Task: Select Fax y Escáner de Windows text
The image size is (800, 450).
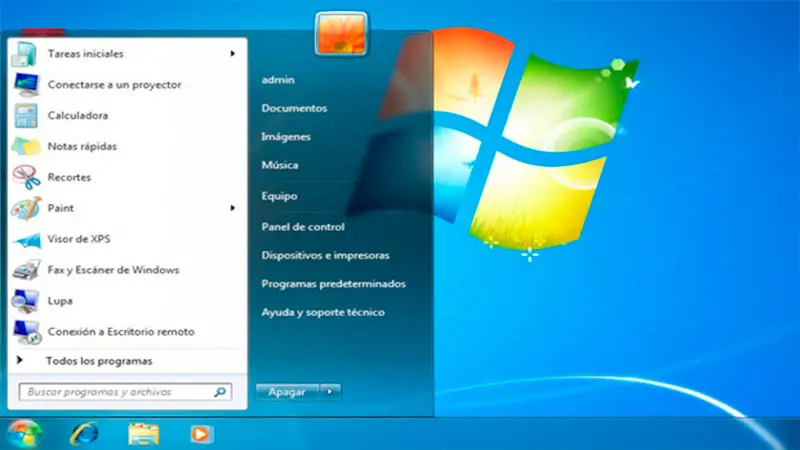Action: [113, 270]
